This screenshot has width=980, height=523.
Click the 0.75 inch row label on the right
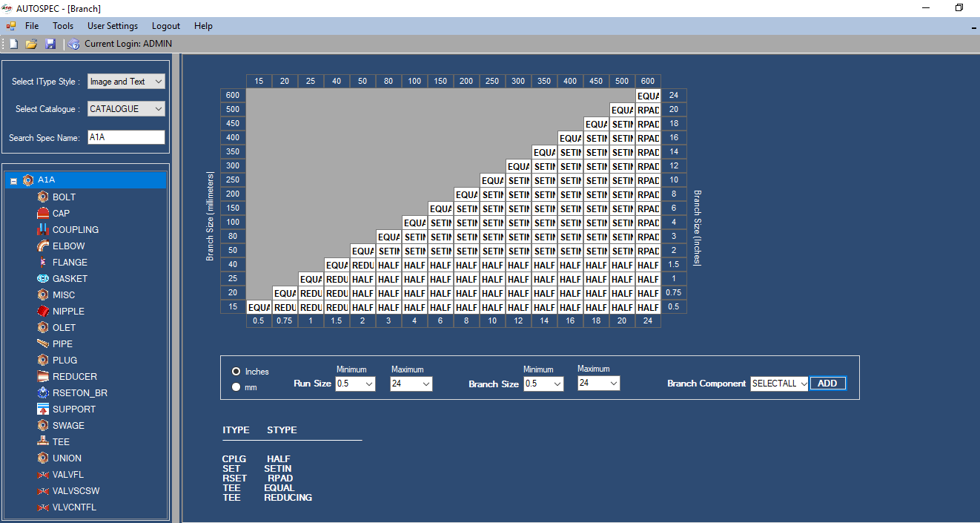coord(674,293)
